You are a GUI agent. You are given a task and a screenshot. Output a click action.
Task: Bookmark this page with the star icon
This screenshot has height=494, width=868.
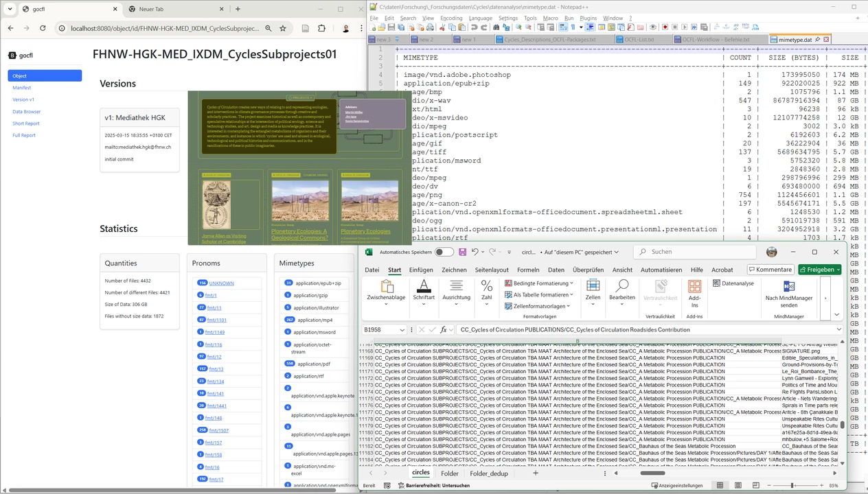pyautogui.click(x=283, y=29)
